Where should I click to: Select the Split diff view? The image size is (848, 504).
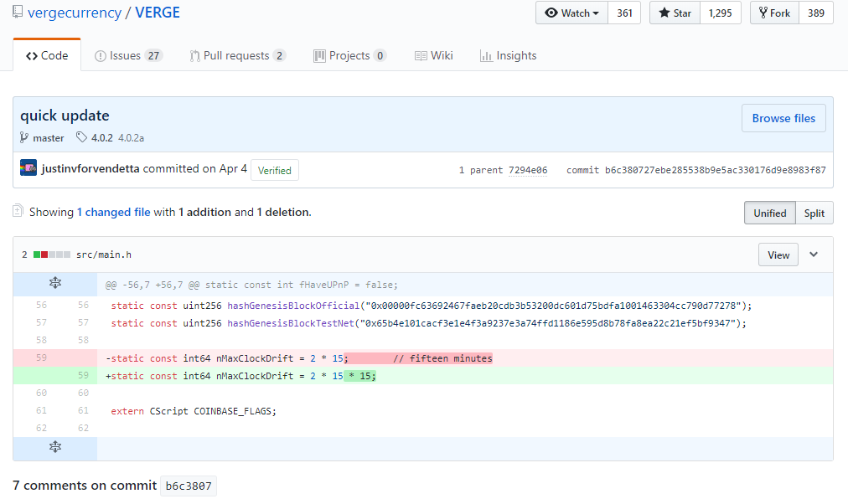814,213
